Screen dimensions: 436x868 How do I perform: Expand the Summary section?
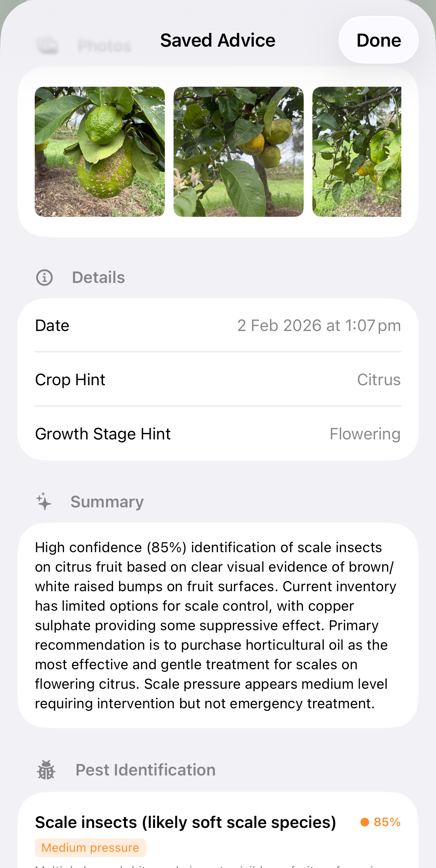107,502
